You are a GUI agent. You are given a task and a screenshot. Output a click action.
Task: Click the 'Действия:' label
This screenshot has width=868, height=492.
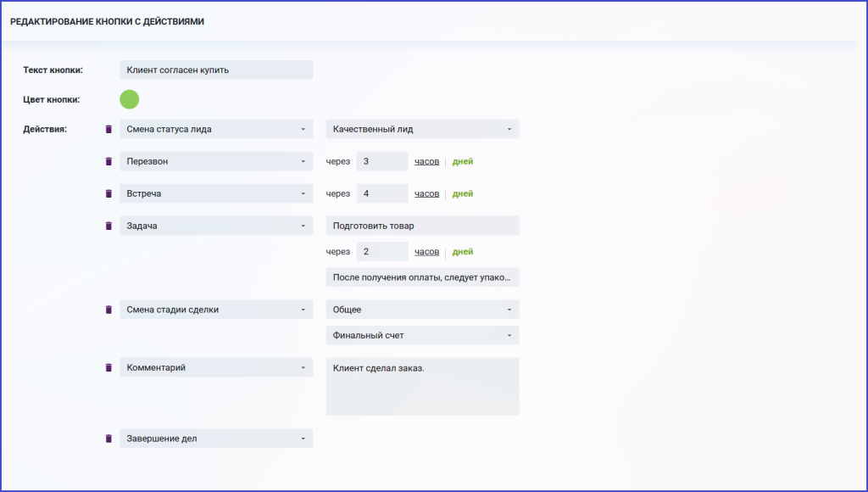pos(45,129)
